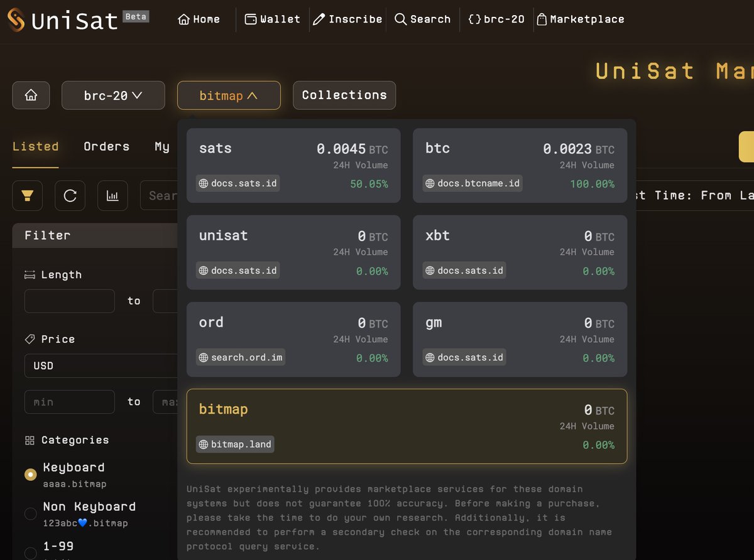Click the Categories grid icon
The image size is (754, 560).
coord(30,441)
